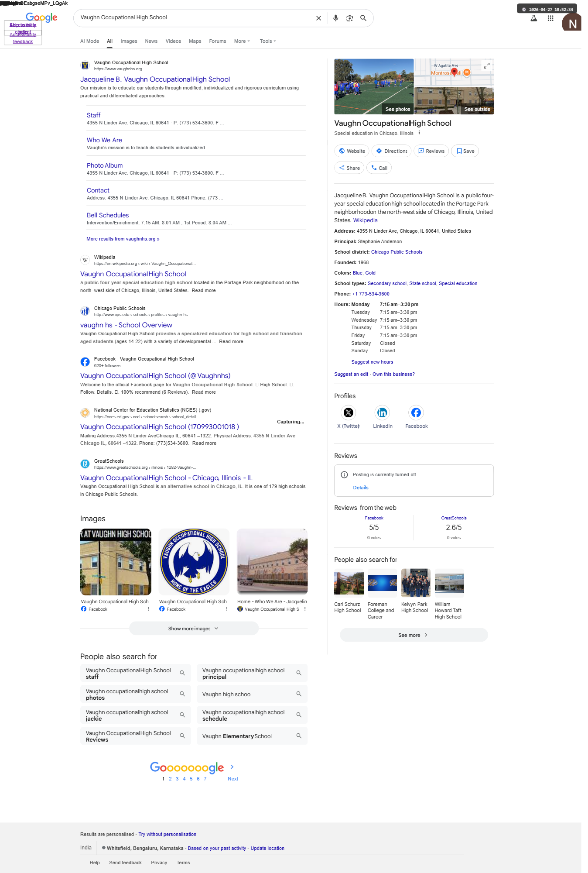
Task: Select 'Vaughn occupational high school principal' suggestion
Action: pyautogui.click(x=252, y=673)
